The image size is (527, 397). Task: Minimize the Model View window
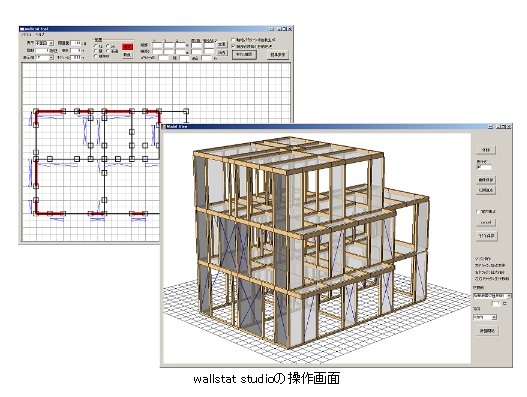(x=498, y=126)
